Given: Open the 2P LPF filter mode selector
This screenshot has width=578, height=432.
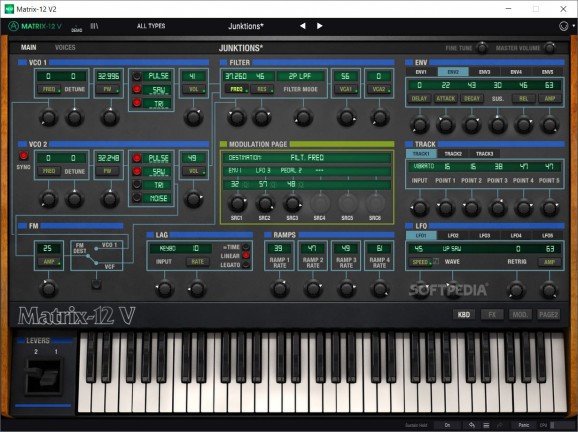Looking at the screenshot, I should pyautogui.click(x=300, y=76).
